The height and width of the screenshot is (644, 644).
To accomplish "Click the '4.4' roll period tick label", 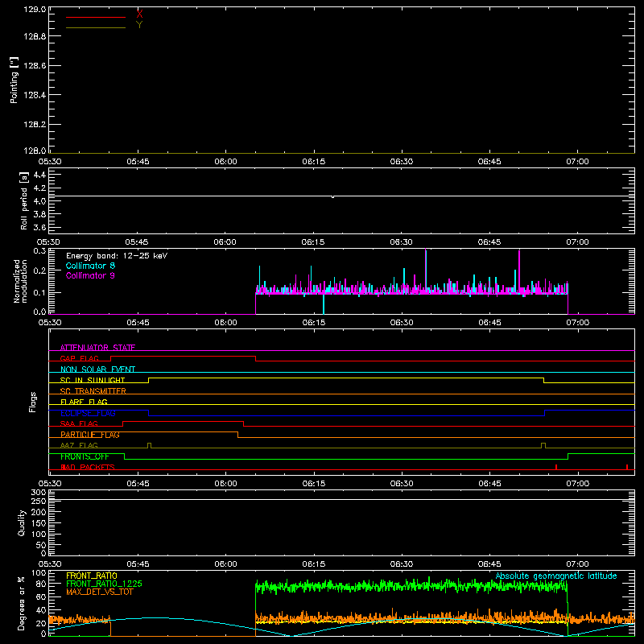I will [x=39, y=175].
